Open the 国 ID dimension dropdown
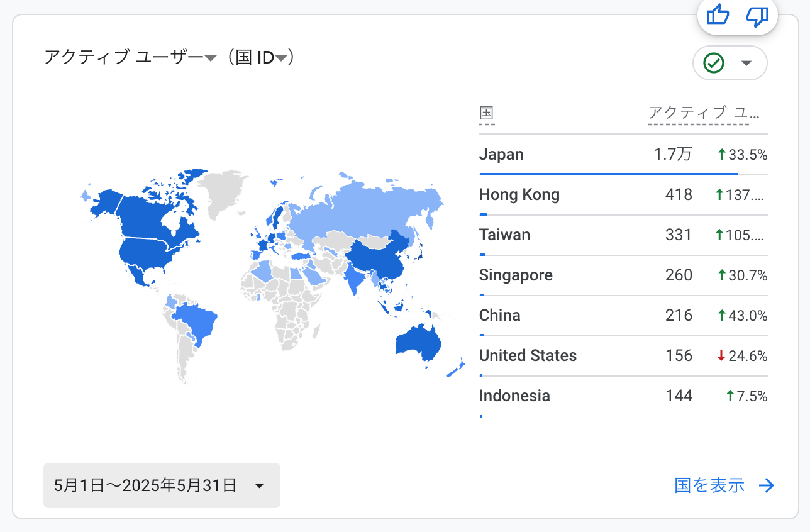 click(x=280, y=57)
